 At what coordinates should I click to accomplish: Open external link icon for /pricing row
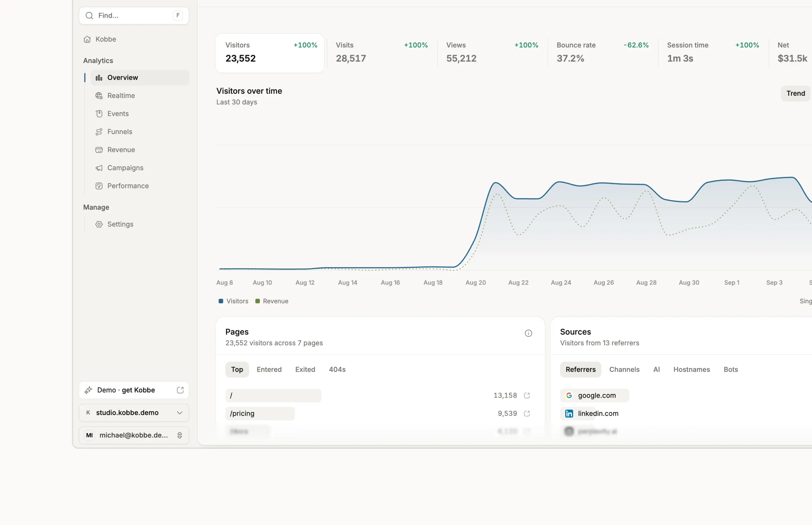tap(527, 414)
